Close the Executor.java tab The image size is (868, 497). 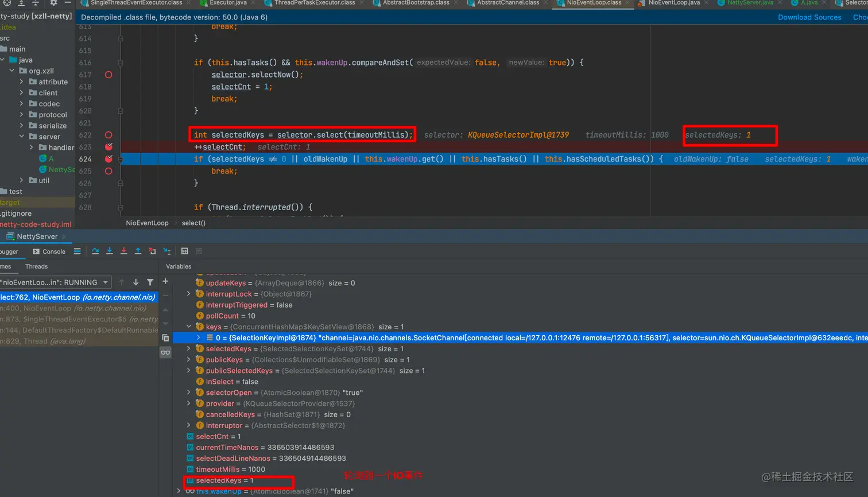(253, 3)
